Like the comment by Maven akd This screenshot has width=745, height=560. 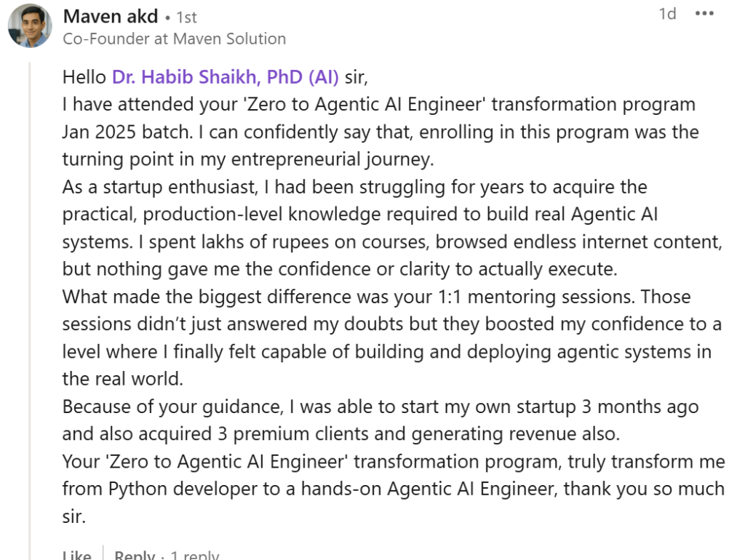click(76, 556)
